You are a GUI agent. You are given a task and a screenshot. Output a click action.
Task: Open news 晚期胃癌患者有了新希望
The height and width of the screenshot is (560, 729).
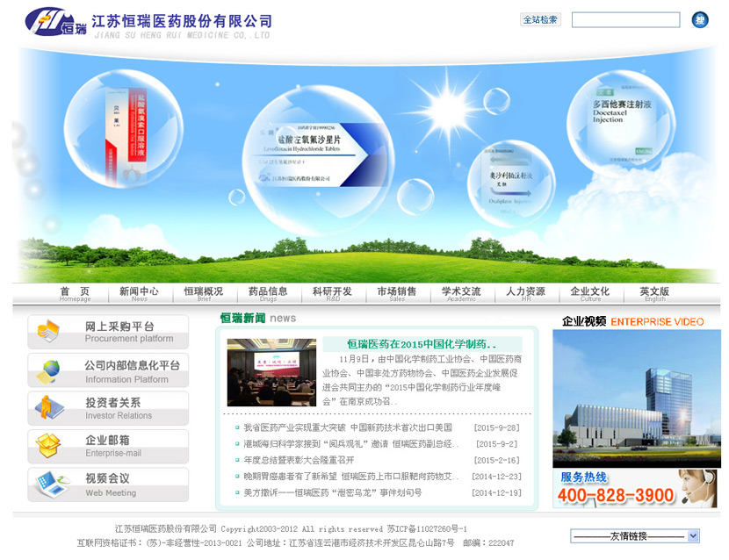[351, 477]
